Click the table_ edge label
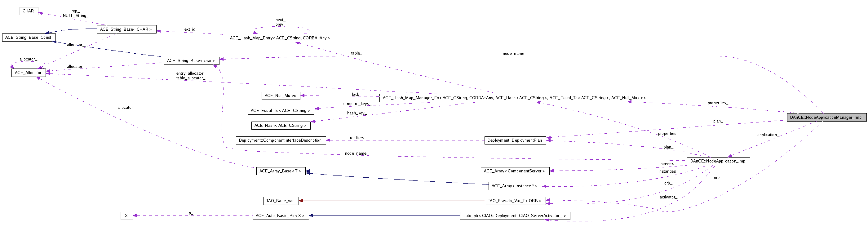 pyautogui.click(x=356, y=53)
